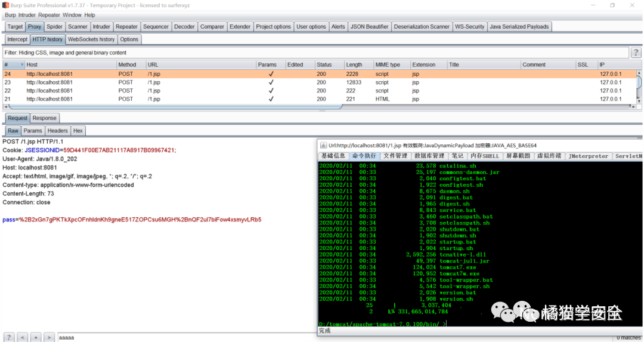Open the JSON Beautifier tab
644x342 pixels.
pyautogui.click(x=369, y=27)
